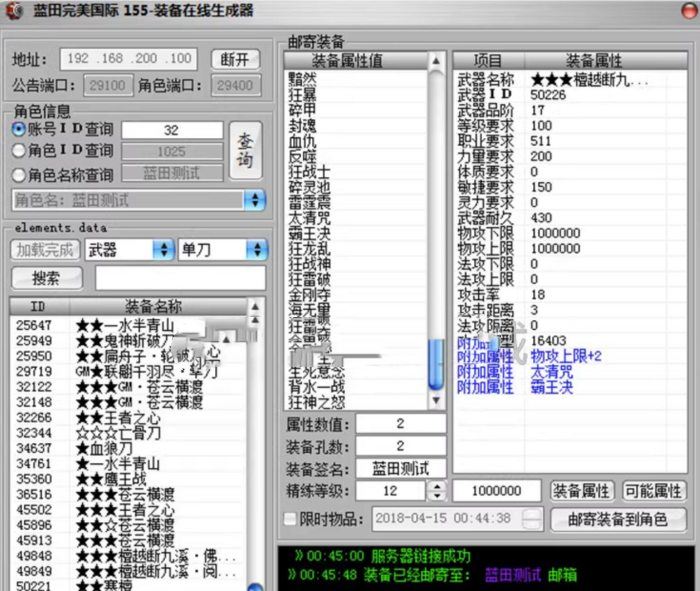Screen dimensions: 700x591
Task: Click the 可能属性 button
Action: (653, 491)
